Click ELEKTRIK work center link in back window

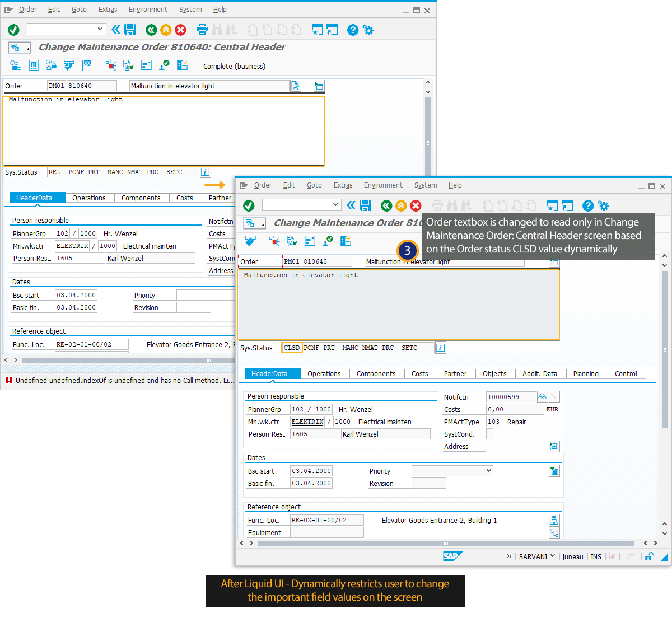pyautogui.click(x=72, y=246)
